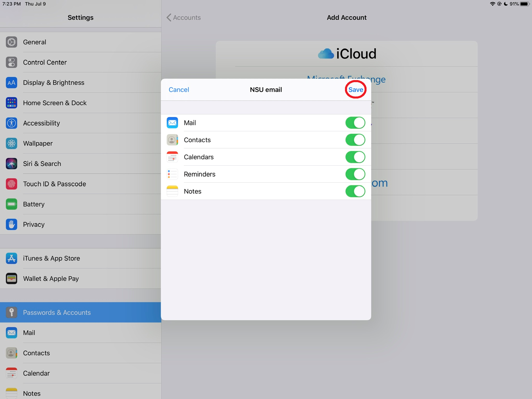
Task: Open Calendar settings row text in sidebar
Action: 36,373
